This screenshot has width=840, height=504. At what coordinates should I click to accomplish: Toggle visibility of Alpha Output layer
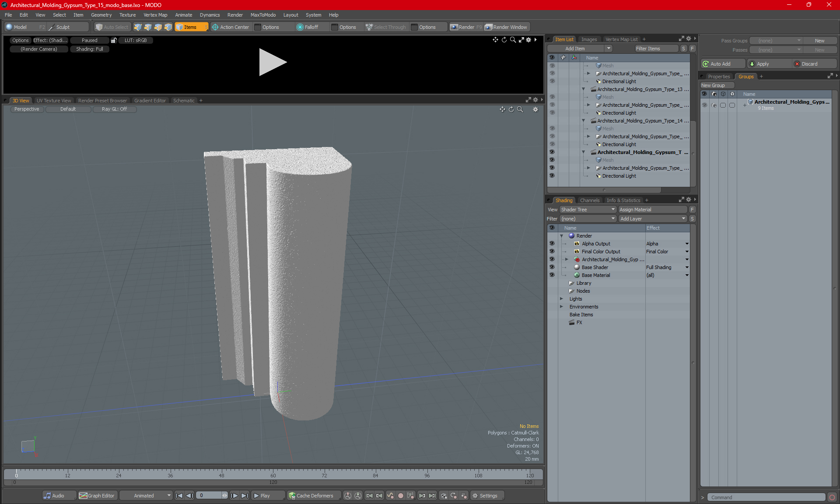(552, 244)
